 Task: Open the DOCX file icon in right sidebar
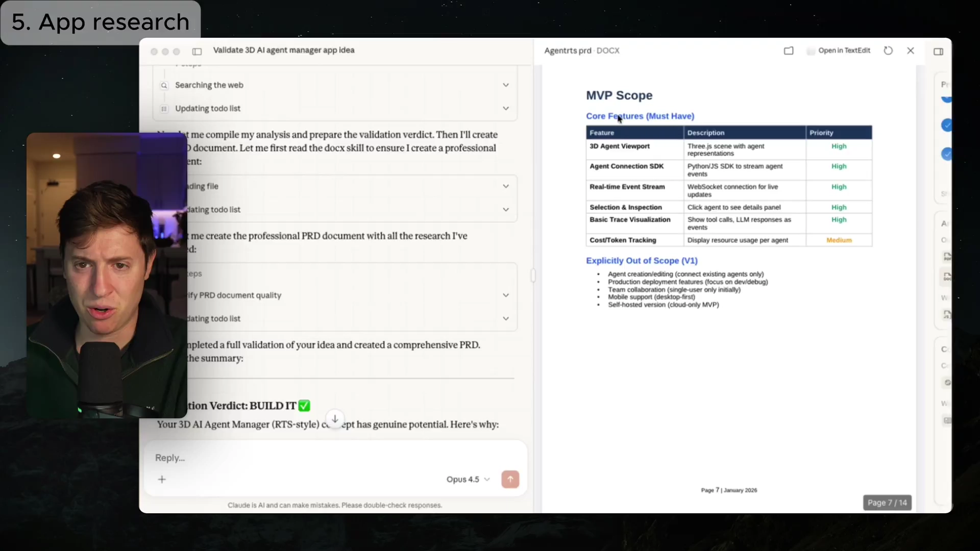click(x=947, y=277)
